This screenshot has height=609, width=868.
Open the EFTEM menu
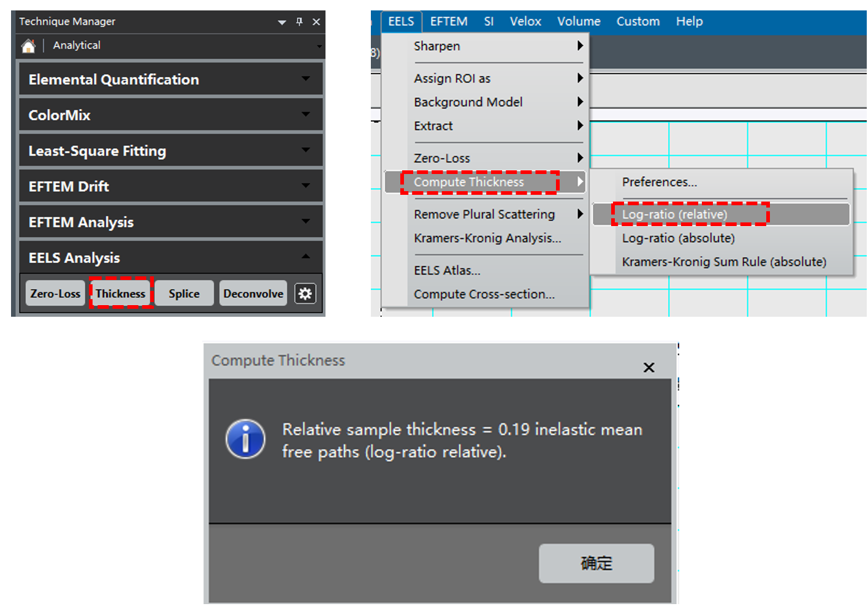click(x=448, y=21)
